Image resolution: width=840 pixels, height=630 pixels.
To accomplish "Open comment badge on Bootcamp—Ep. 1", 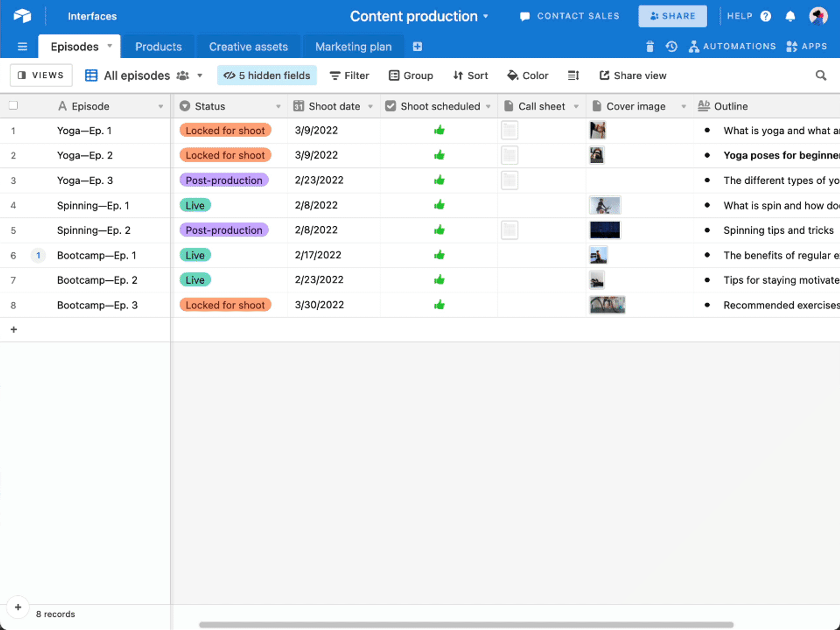I will click(38, 255).
